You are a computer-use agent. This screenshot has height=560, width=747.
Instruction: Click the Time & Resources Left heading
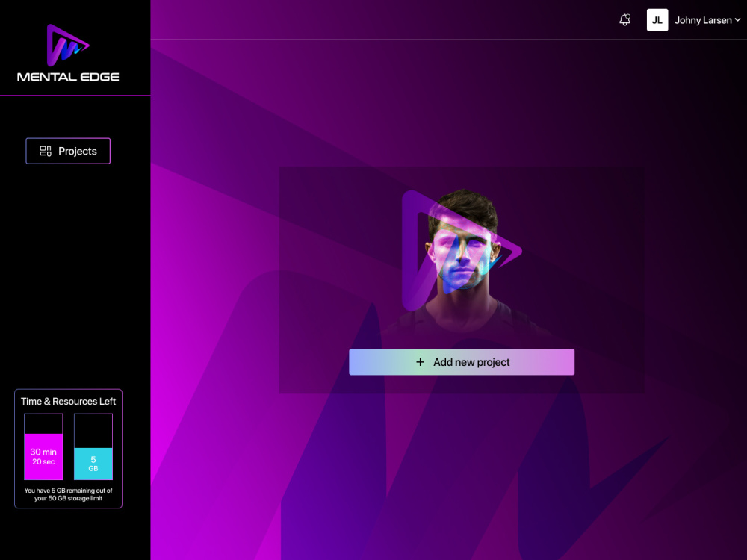[x=68, y=402]
